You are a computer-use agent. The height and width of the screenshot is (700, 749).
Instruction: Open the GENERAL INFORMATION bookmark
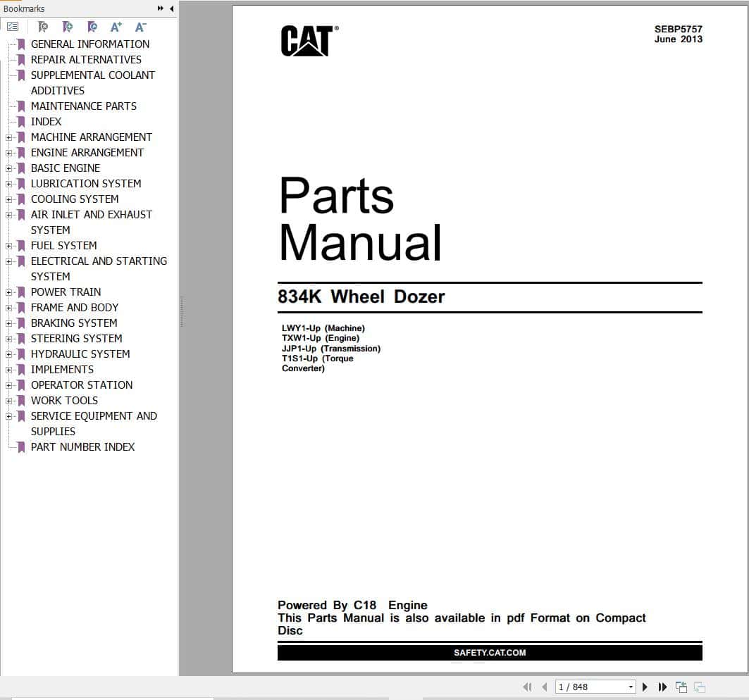point(89,44)
